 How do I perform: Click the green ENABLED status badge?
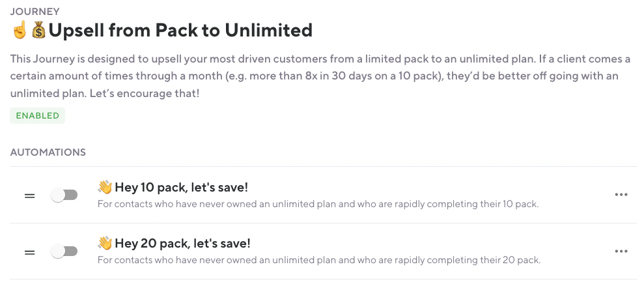click(x=37, y=116)
